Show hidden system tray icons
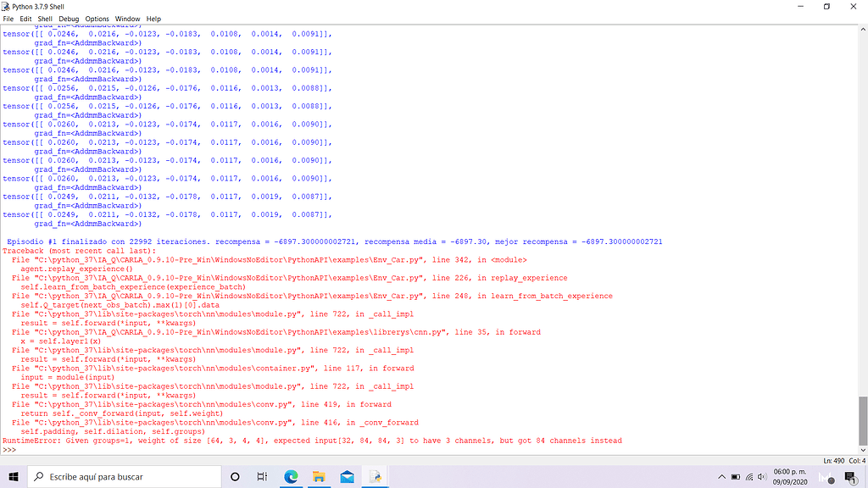This screenshot has height=488, width=868. (x=723, y=476)
